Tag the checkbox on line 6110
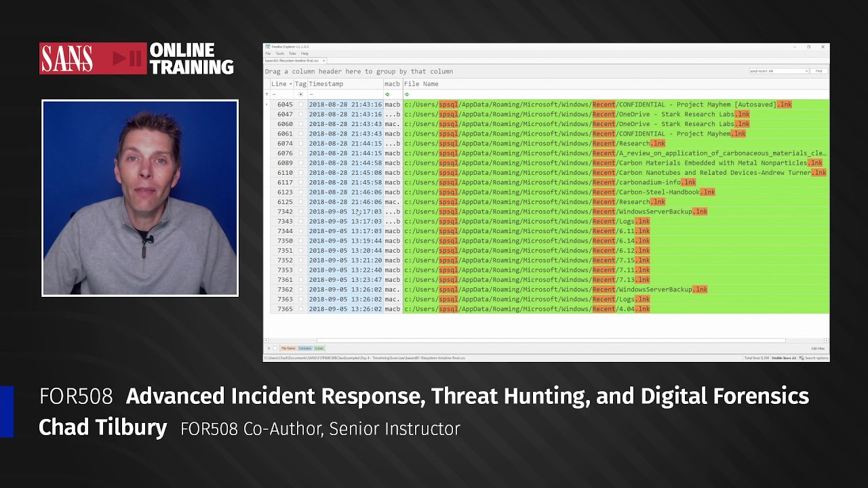The height and width of the screenshot is (488, 868). (301, 173)
